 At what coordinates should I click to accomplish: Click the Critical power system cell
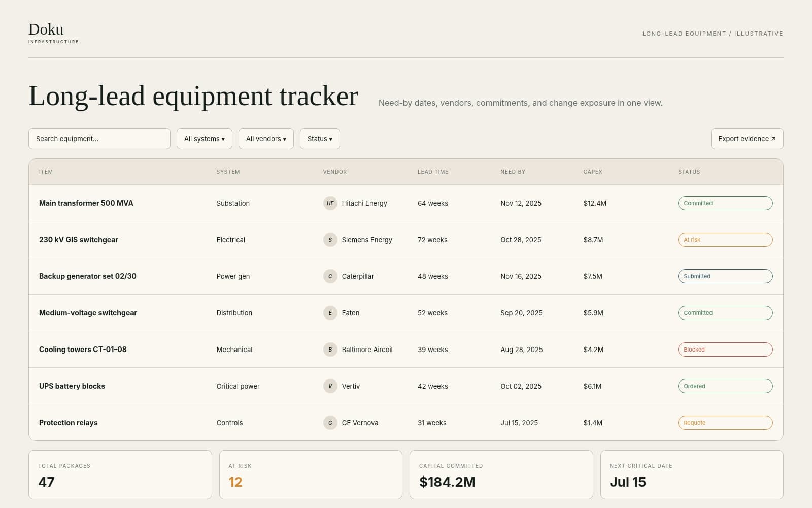[238, 386]
